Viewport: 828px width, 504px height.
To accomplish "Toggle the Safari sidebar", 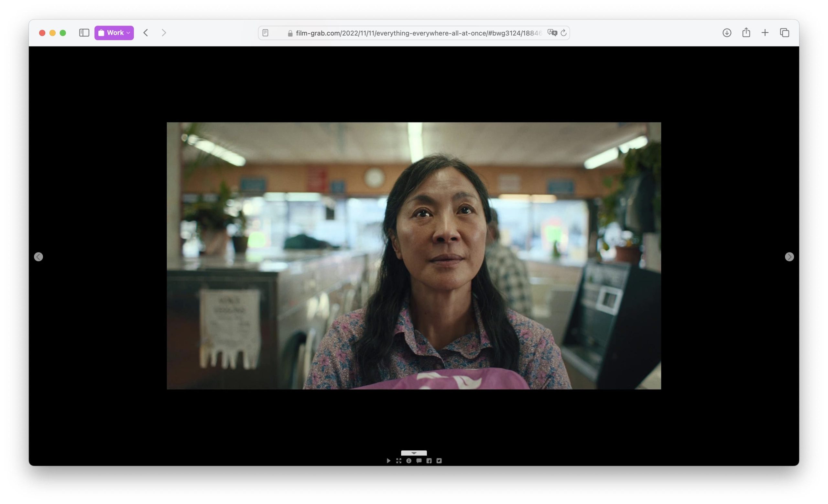I will pos(84,33).
